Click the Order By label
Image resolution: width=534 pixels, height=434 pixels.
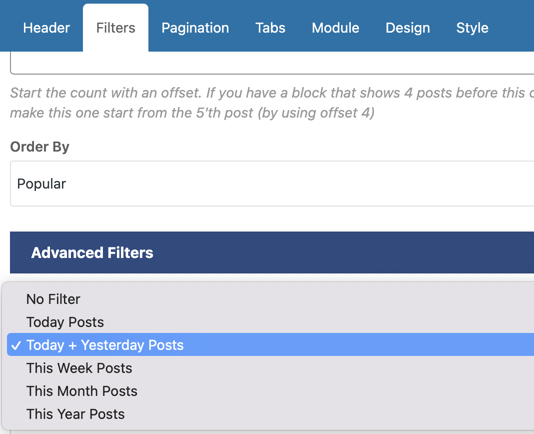(40, 147)
